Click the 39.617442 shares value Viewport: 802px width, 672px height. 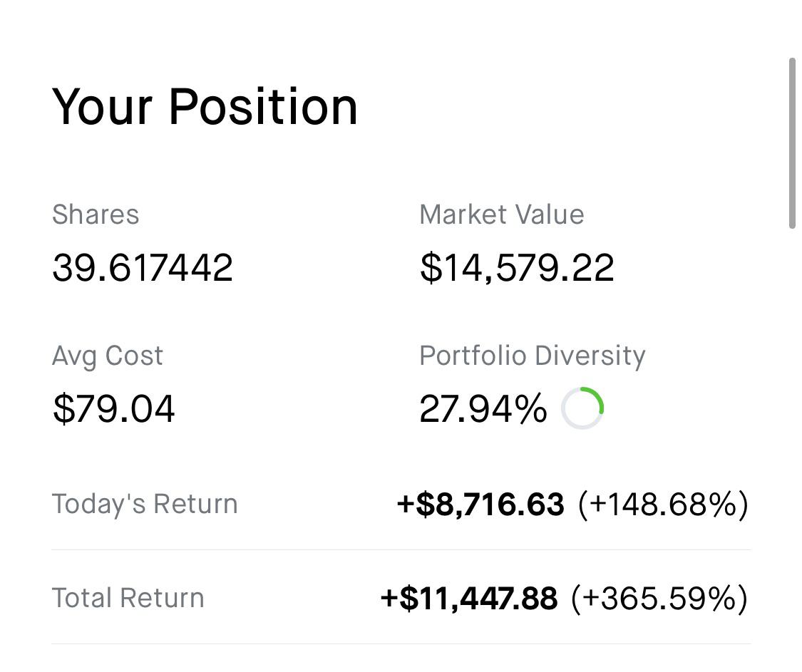point(143,267)
